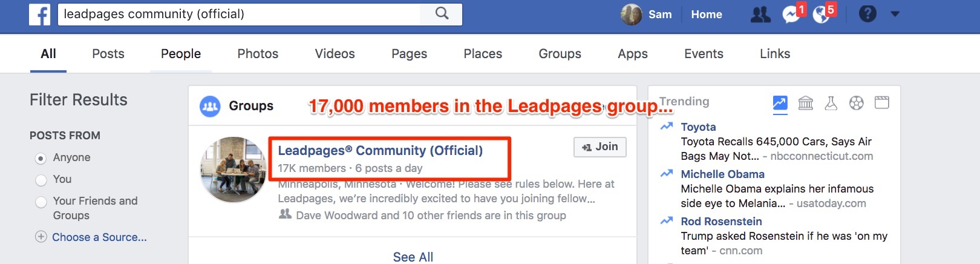This screenshot has width=980, height=264.
Task: Open the notifications globe icon
Action: (821, 15)
